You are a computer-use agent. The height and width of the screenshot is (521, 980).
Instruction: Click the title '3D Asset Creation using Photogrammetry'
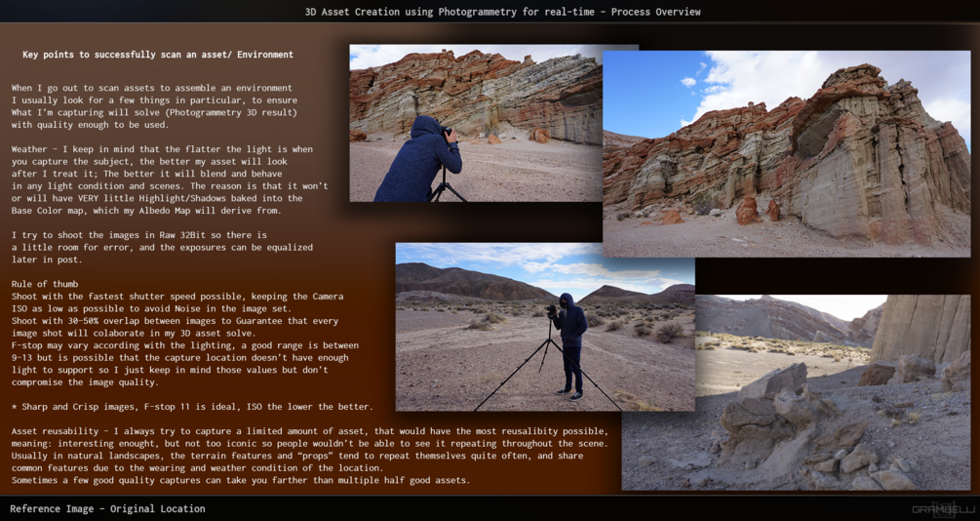click(x=502, y=12)
